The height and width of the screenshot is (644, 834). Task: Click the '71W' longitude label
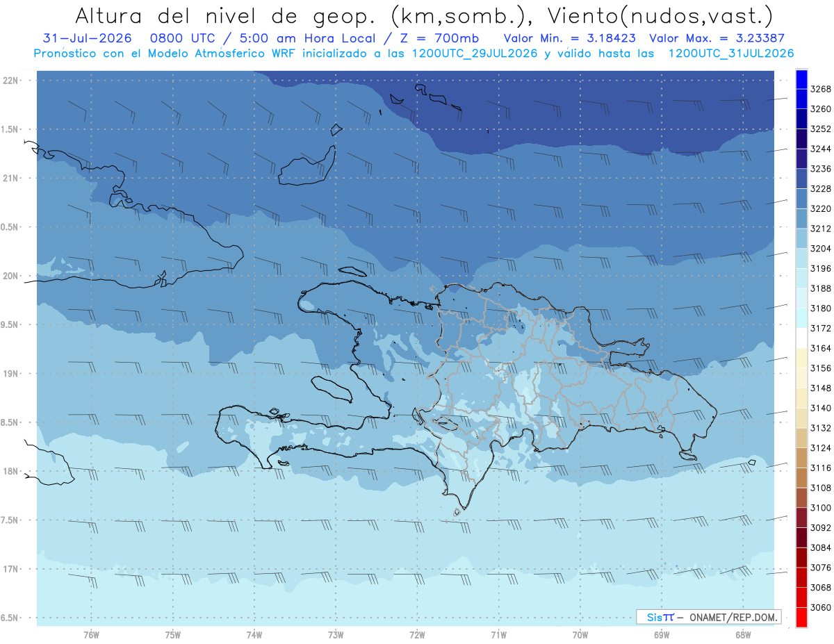[498, 635]
